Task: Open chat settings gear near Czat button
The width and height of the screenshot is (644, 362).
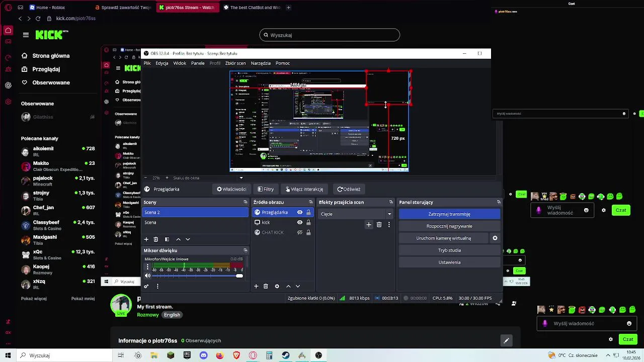Action: [611, 339]
